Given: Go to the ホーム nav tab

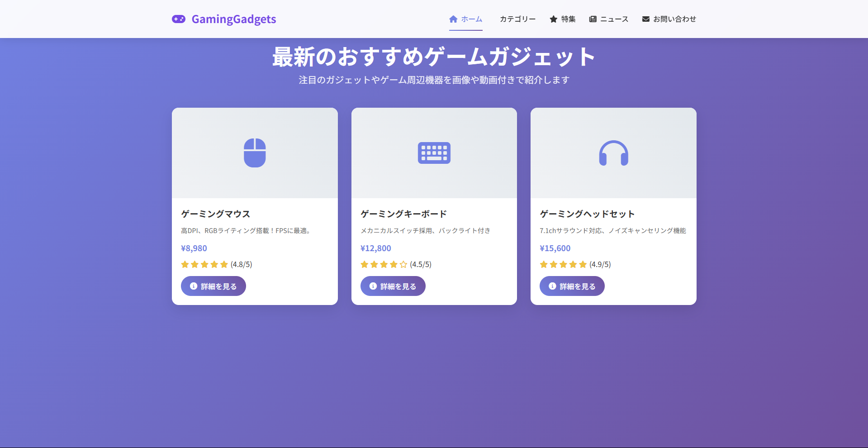Looking at the screenshot, I should pyautogui.click(x=465, y=19).
